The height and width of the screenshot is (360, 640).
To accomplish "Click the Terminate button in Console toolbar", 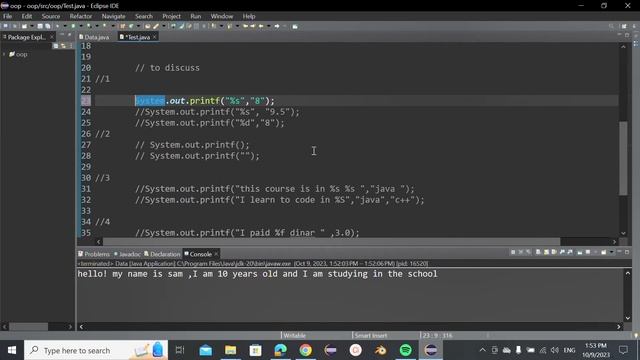I will (x=513, y=252).
